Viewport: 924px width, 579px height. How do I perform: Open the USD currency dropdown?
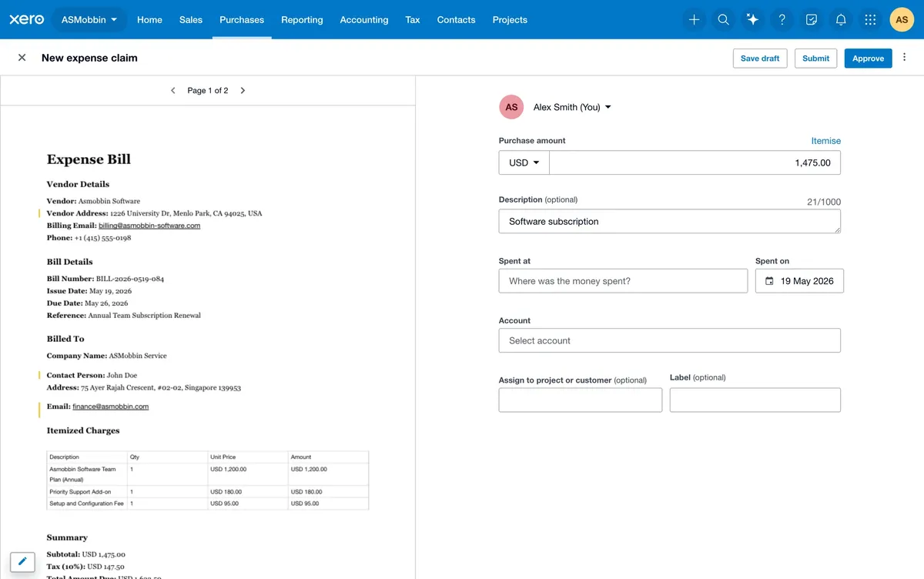point(524,162)
